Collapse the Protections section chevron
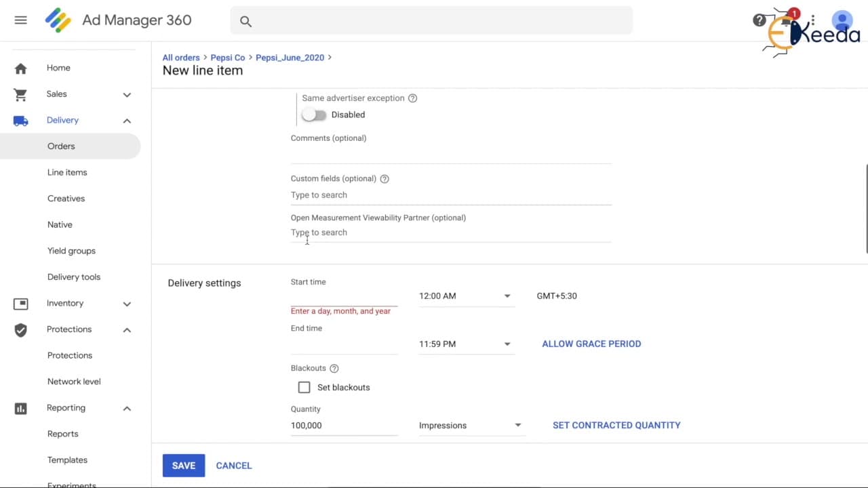This screenshot has height=488, width=868. click(127, 330)
